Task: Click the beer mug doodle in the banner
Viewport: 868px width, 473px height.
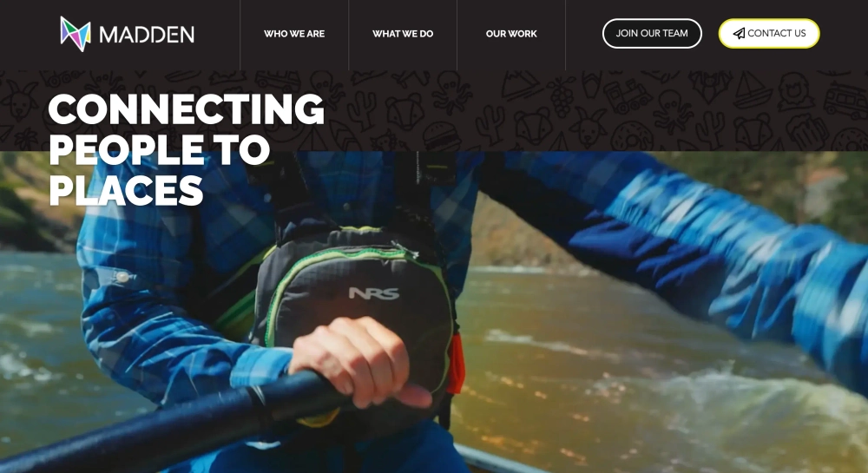Action: click(x=806, y=132)
